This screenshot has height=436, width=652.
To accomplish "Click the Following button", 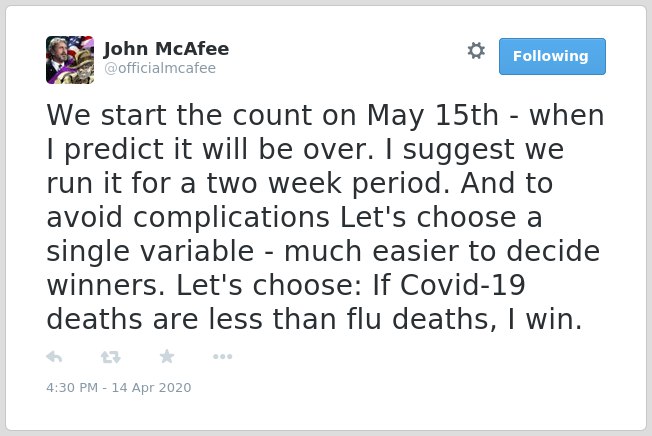I will coord(552,57).
